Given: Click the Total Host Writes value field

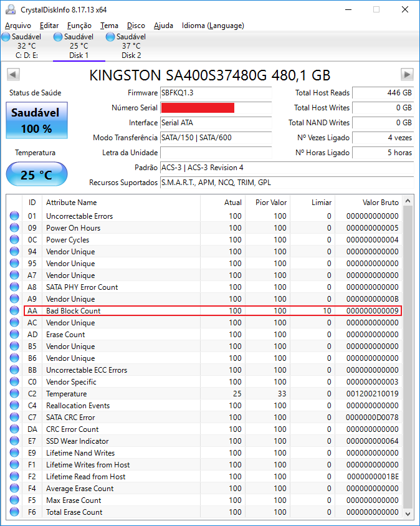Looking at the screenshot, I should [383, 108].
